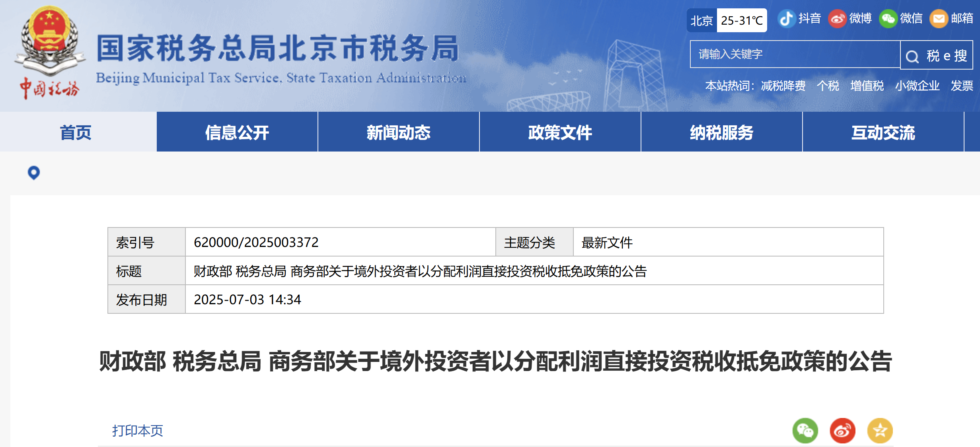Click the 减税降费 hot word link
The height and width of the screenshot is (447, 980).
pos(783,86)
